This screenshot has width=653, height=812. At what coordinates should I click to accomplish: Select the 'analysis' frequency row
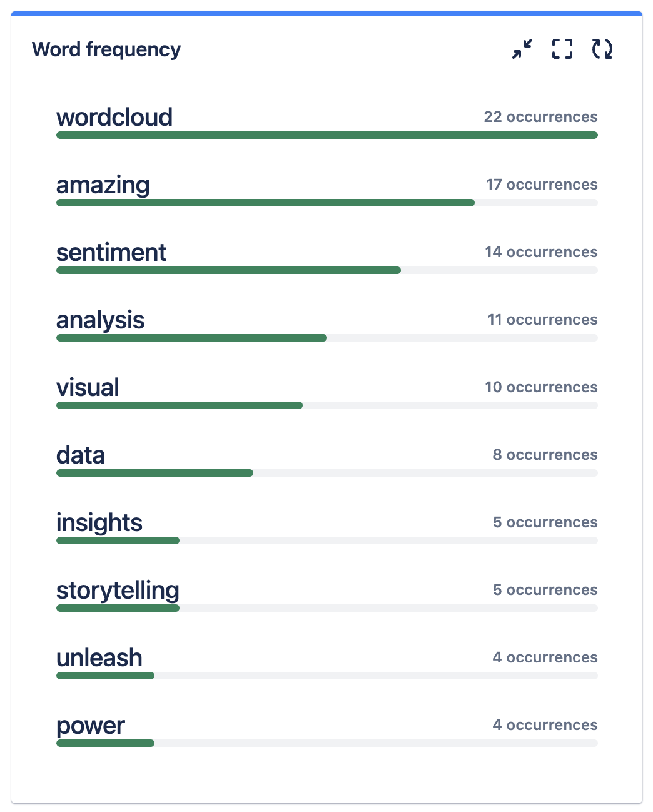pos(101,320)
